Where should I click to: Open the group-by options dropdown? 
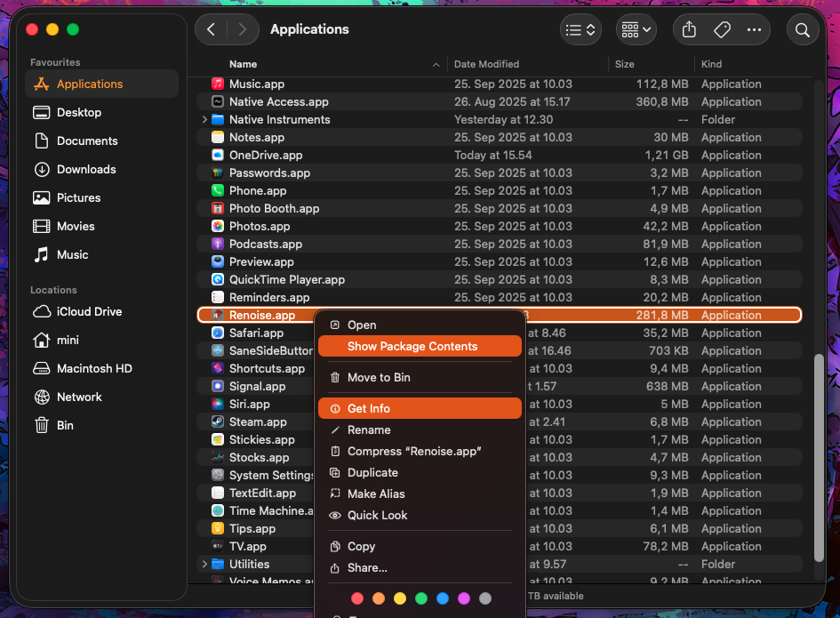(x=636, y=29)
